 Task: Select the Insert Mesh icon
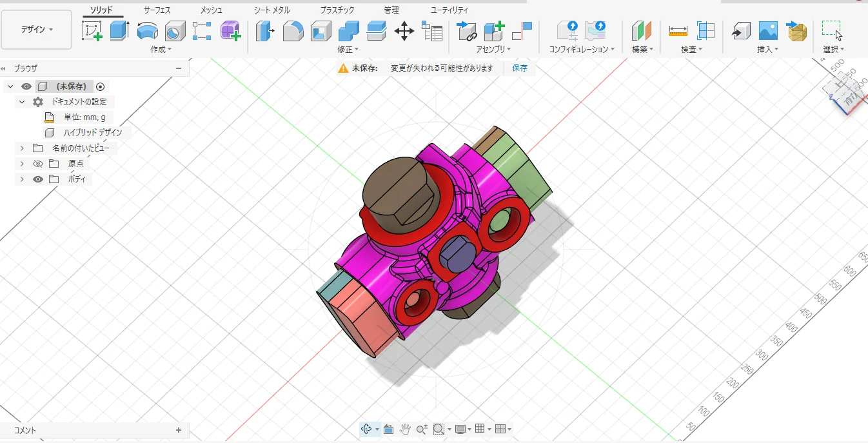coord(796,30)
